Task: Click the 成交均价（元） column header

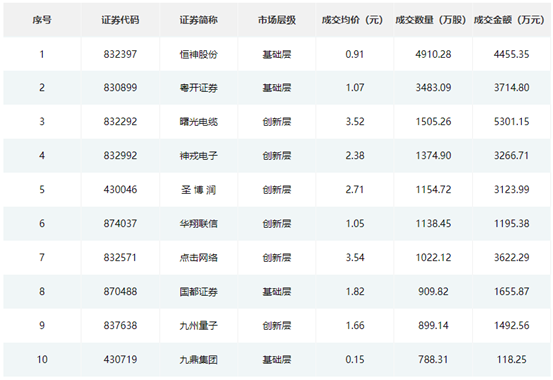Action: [353, 20]
